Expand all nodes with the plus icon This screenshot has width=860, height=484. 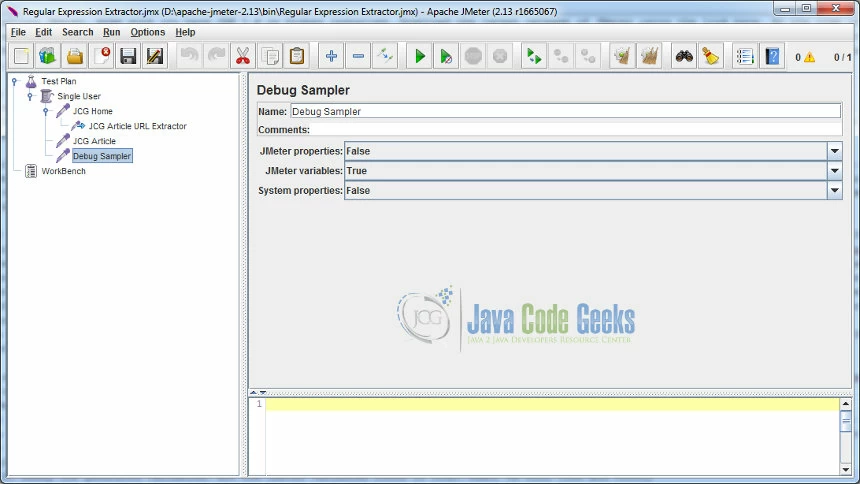(x=331, y=56)
